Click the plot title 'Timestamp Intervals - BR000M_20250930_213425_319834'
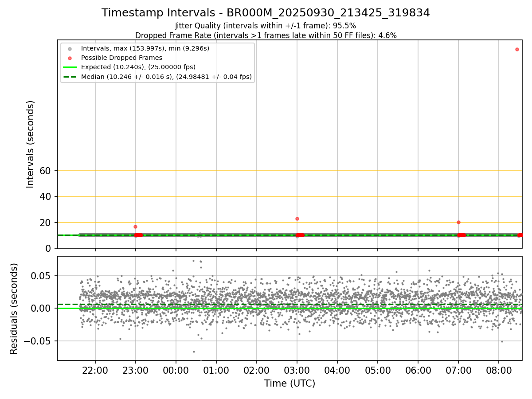This screenshot has width=532, height=399. point(266,13)
